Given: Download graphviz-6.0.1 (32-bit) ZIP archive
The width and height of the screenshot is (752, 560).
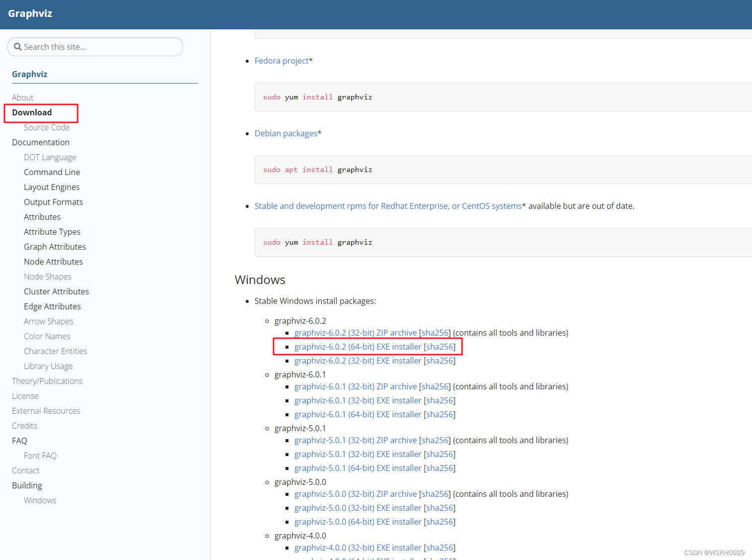Looking at the screenshot, I should point(356,386).
